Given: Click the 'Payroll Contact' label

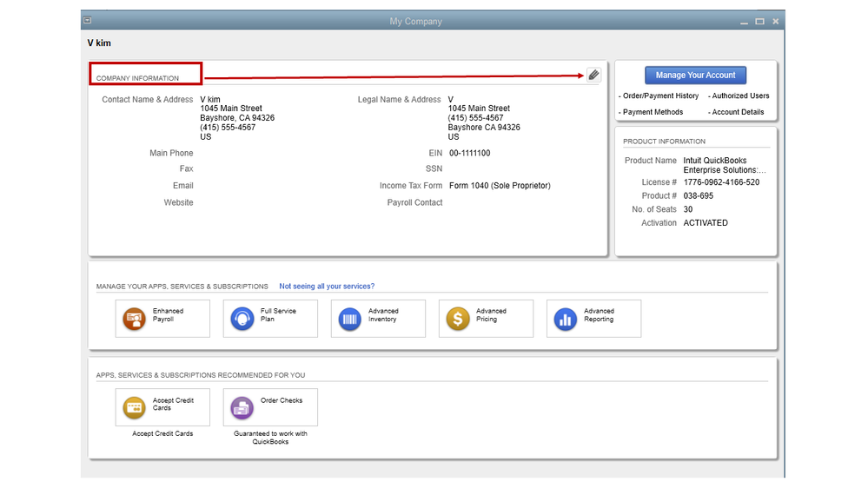Looking at the screenshot, I should coord(414,202).
